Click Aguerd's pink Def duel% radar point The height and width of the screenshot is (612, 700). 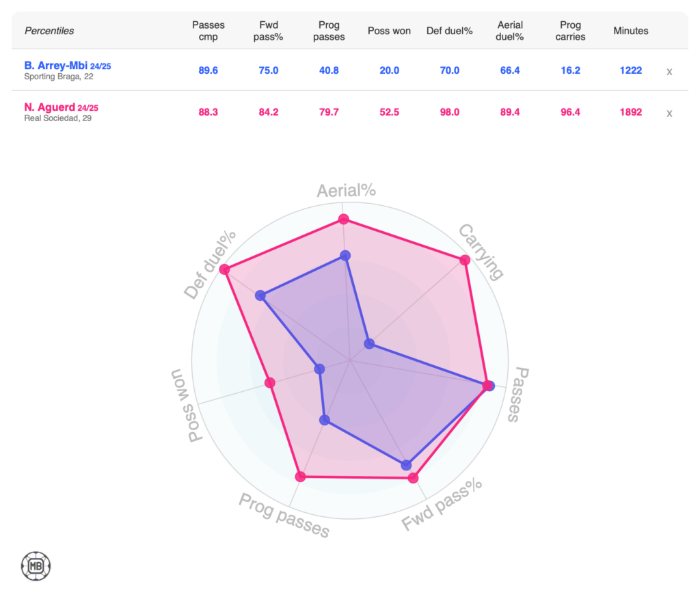224,269
